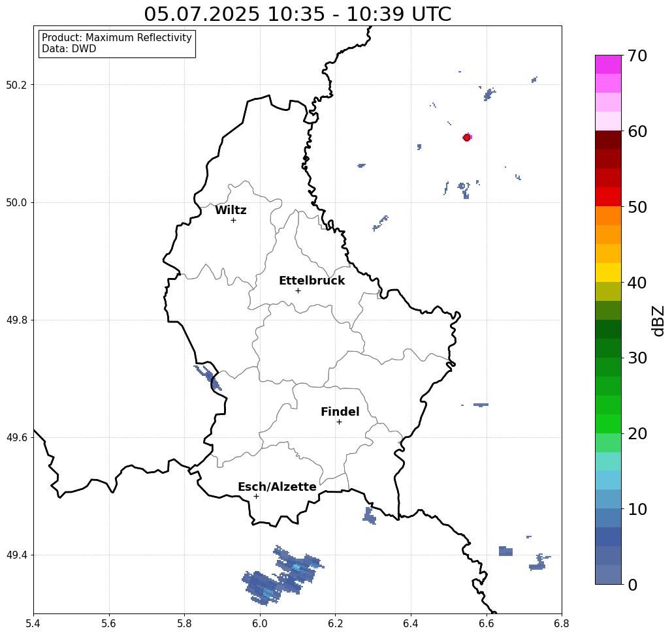This screenshot has height=635, width=672.
Task: Click the Findel station label
Action: click(x=340, y=412)
